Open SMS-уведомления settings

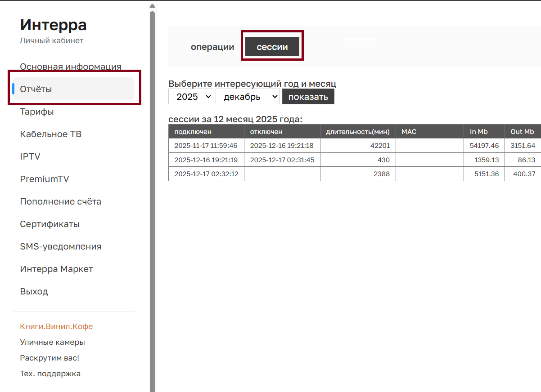pyautogui.click(x=60, y=246)
